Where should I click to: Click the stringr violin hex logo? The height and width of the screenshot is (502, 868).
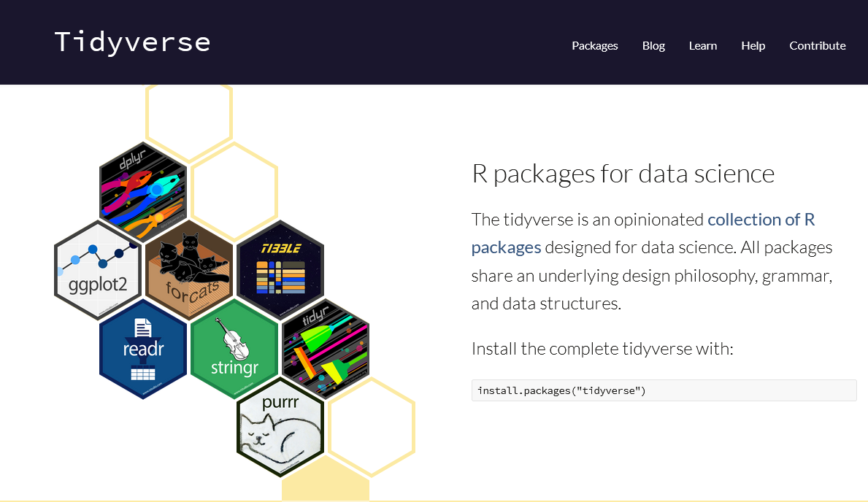[234, 350]
